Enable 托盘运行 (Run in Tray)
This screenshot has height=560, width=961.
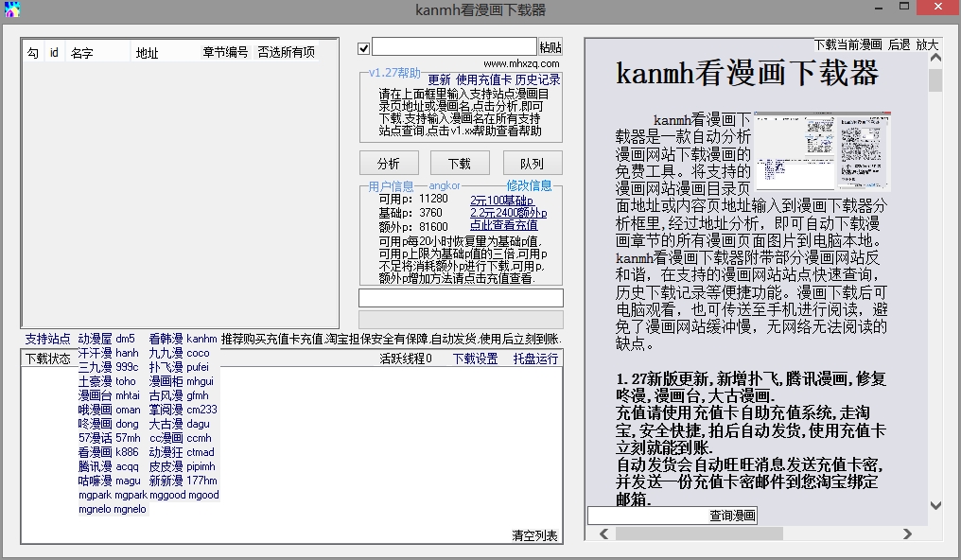[534, 358]
